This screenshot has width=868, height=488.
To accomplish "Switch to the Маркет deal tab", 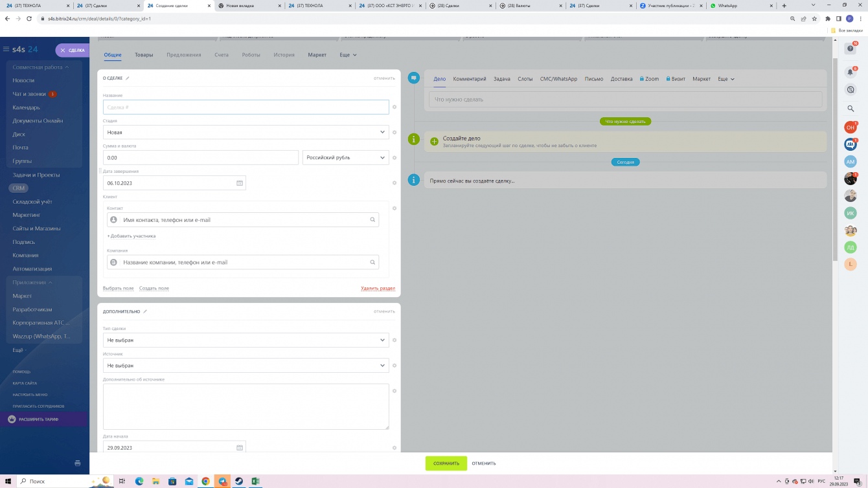I will [317, 55].
